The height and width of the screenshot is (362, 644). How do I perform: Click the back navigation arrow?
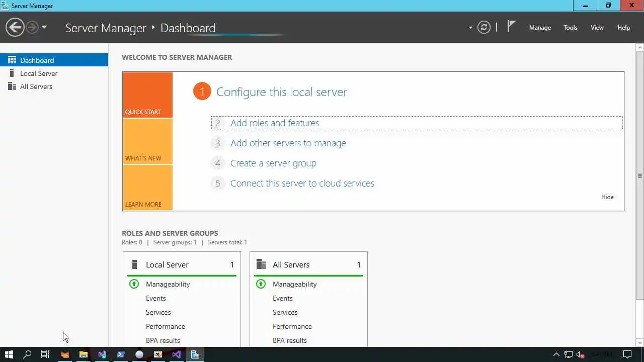coord(15,27)
